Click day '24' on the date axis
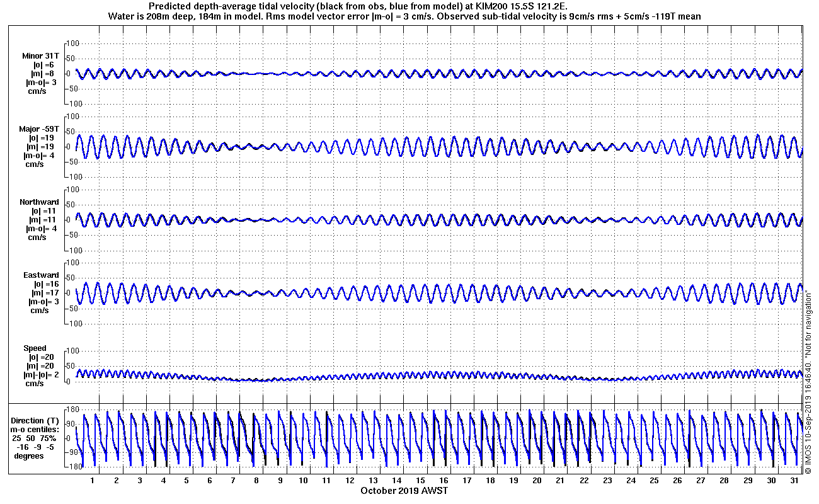The width and height of the screenshot is (819, 504). [x=631, y=480]
